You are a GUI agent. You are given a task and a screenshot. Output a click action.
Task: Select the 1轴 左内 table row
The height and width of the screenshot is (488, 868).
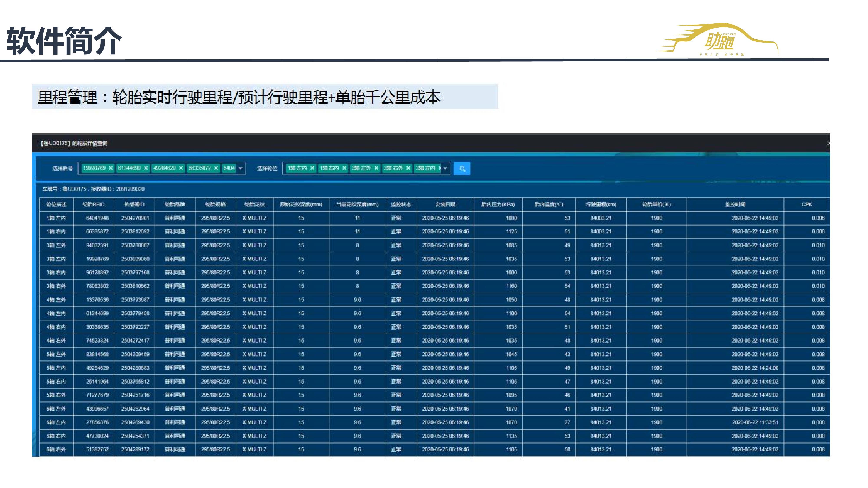(56, 218)
